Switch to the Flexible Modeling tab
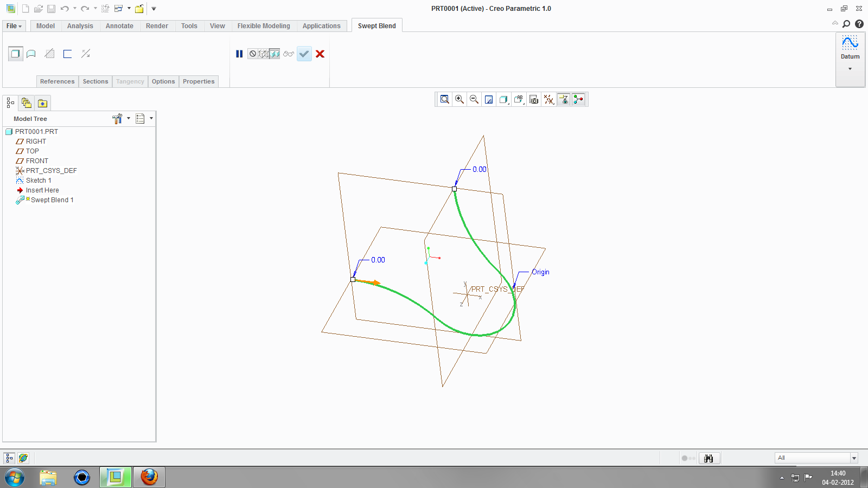 click(264, 26)
